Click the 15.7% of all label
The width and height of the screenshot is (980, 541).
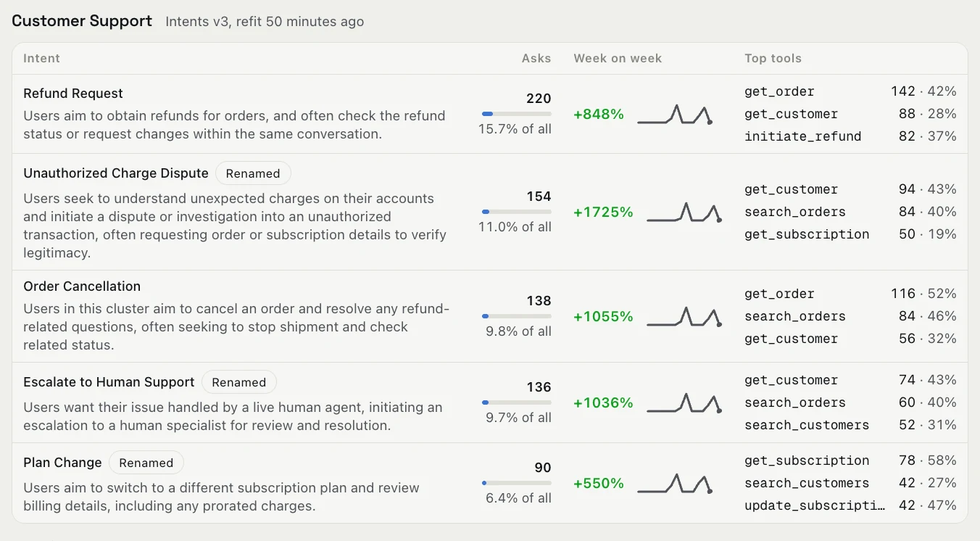pos(515,129)
